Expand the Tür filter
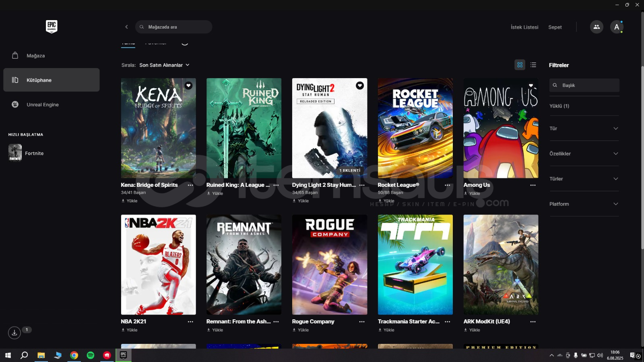The height and width of the screenshot is (362, 644). pyautogui.click(x=584, y=128)
